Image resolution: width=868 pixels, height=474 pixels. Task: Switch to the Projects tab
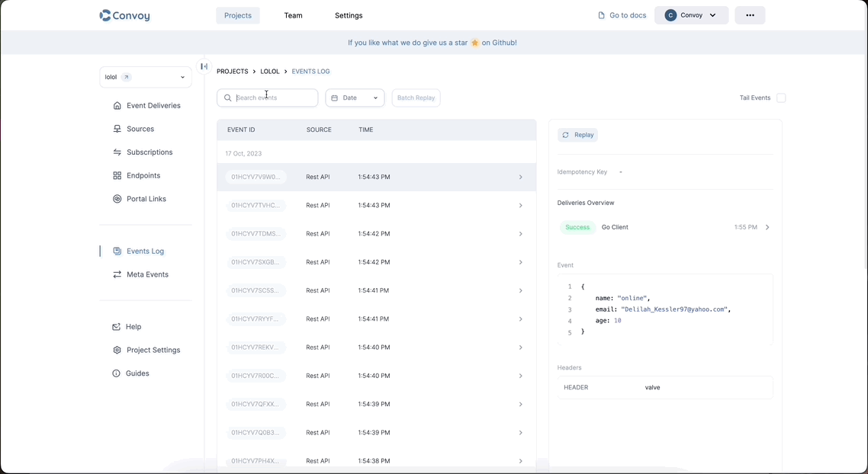[x=238, y=15]
